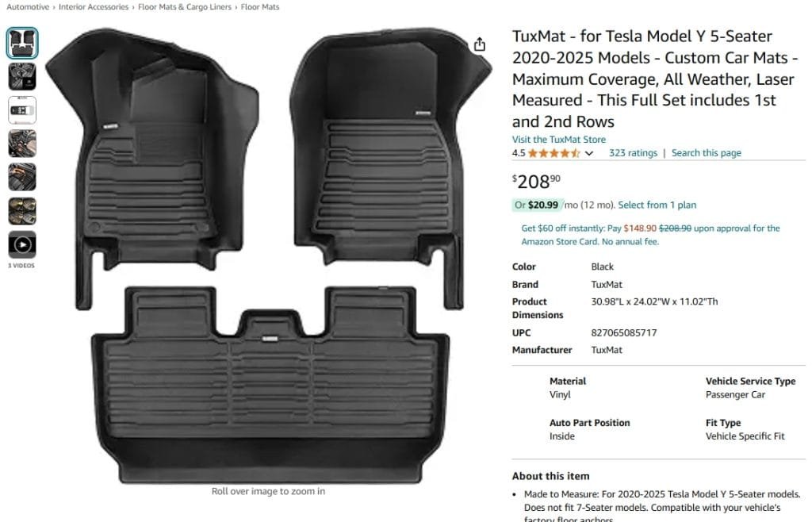Image resolution: width=812 pixels, height=522 pixels.
Task: Click Search this page link
Action: tap(707, 153)
